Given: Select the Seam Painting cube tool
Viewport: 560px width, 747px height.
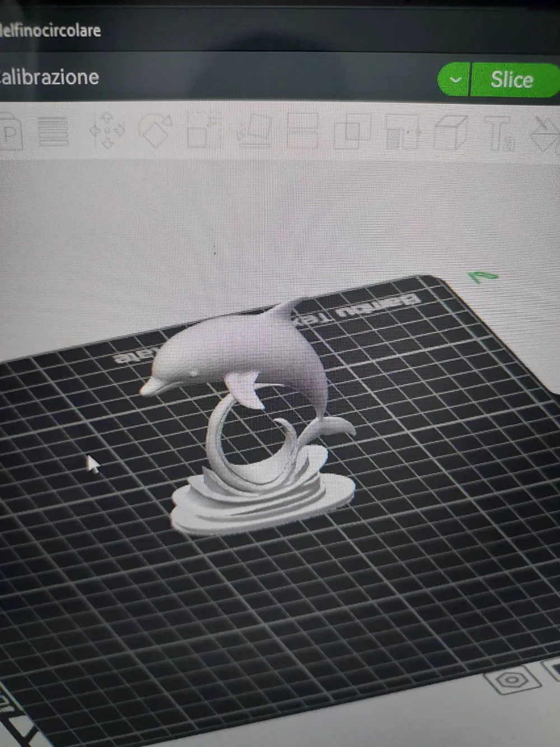Looking at the screenshot, I should coord(451,132).
